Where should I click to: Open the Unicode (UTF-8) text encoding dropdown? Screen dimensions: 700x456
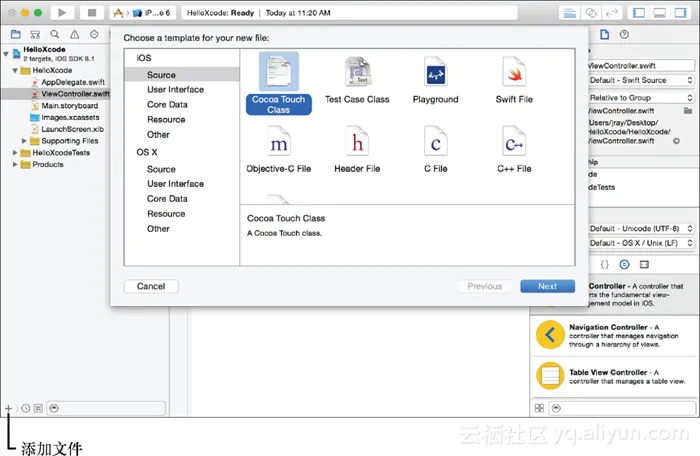(x=642, y=229)
